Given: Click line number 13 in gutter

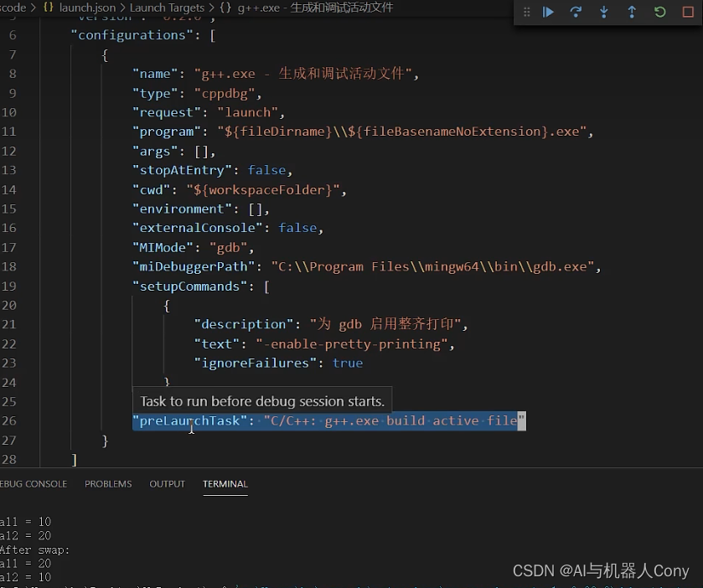Looking at the screenshot, I should coord(8,170).
